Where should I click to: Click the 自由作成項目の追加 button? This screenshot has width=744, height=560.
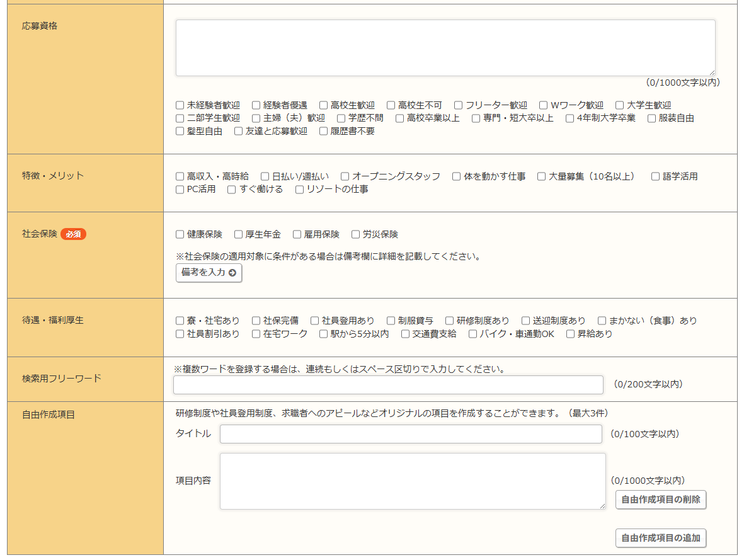point(660,538)
